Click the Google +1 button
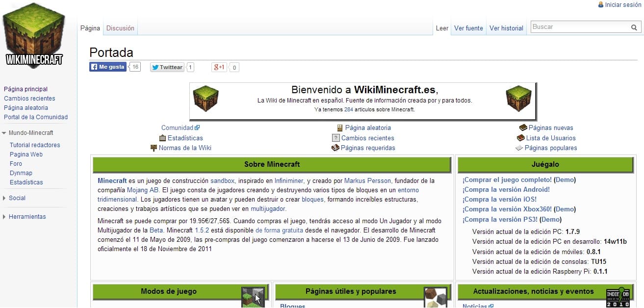644x308 pixels. point(219,67)
